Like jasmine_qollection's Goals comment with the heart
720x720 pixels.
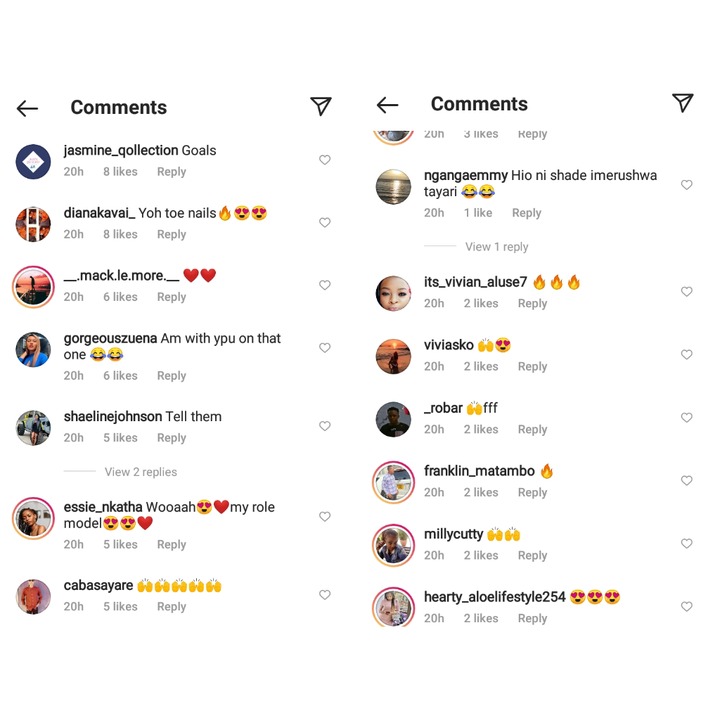coord(325,160)
